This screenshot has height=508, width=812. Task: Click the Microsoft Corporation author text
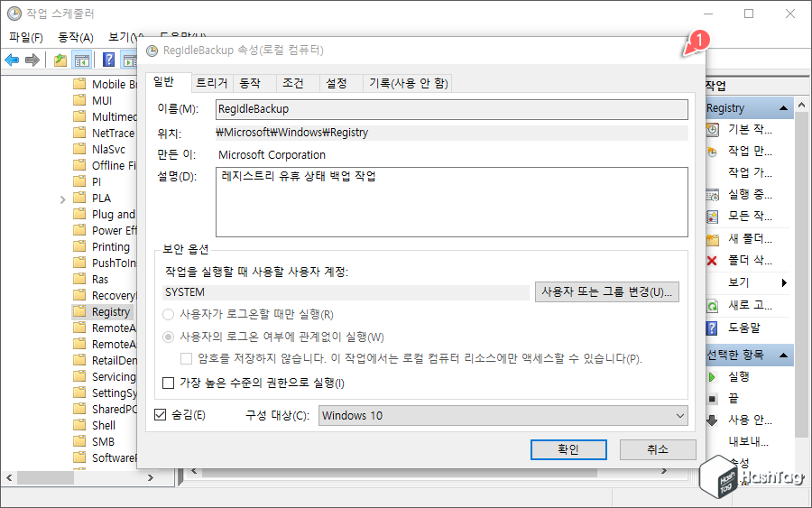click(272, 155)
